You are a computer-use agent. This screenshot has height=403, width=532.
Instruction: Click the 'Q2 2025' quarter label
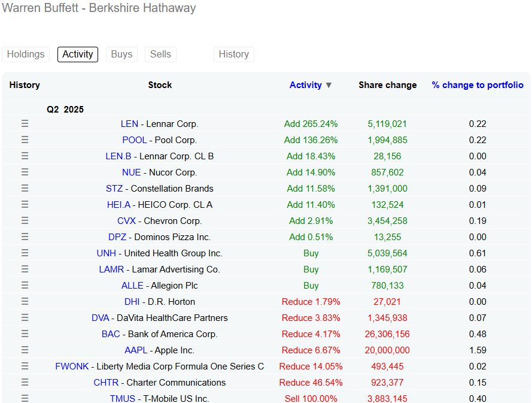65,110
